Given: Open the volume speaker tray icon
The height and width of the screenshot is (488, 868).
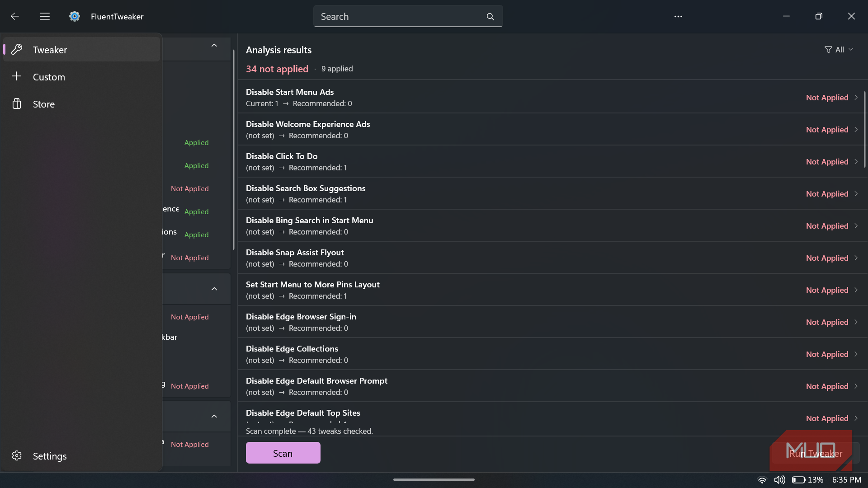Looking at the screenshot, I should tap(779, 480).
